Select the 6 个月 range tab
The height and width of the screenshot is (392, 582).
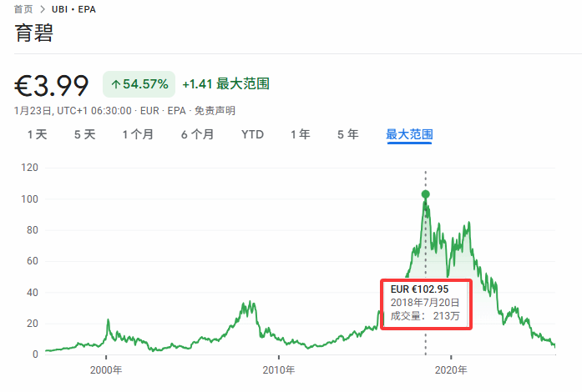pos(197,134)
